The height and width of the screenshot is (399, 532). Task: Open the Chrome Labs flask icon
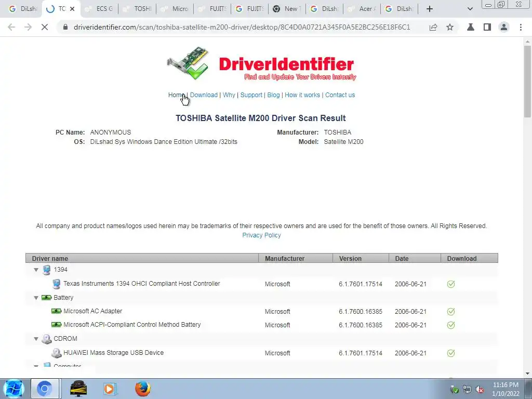pyautogui.click(x=471, y=27)
